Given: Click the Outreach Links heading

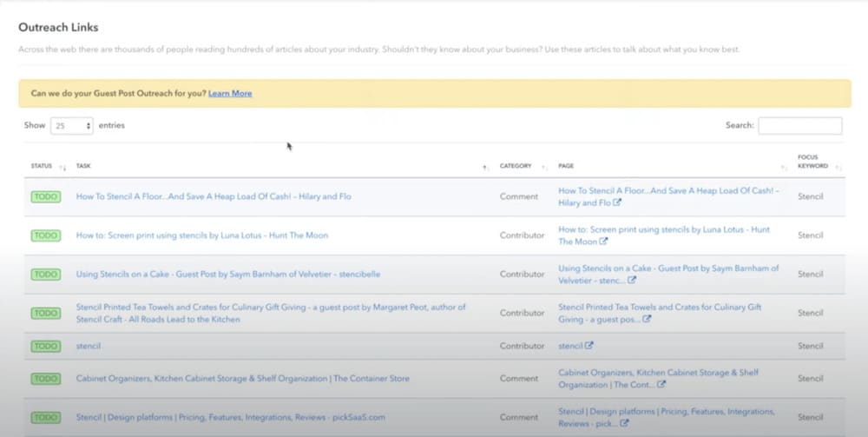Looking at the screenshot, I should pos(58,27).
